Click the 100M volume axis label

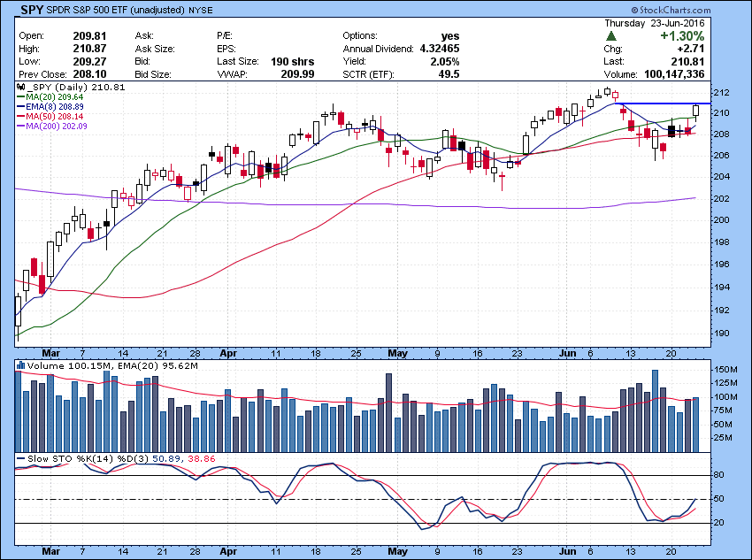click(725, 397)
